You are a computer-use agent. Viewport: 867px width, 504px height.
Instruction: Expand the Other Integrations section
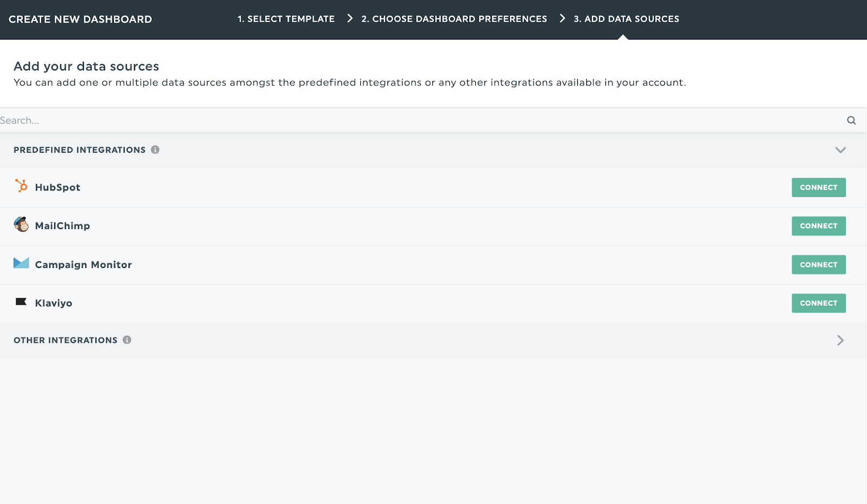(840, 340)
